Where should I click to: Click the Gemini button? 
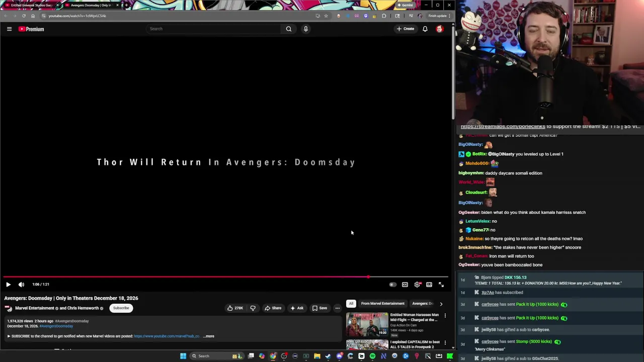pyautogui.click(x=405, y=5)
